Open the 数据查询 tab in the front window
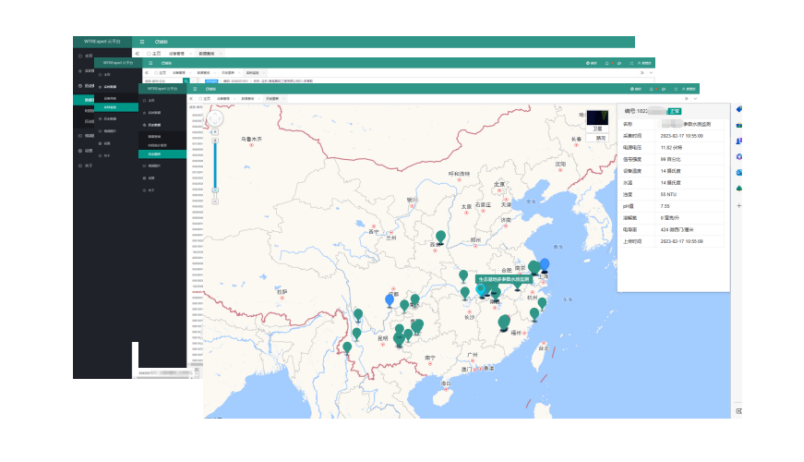Screen dimensions: 804x462 pyautogui.click(x=248, y=98)
